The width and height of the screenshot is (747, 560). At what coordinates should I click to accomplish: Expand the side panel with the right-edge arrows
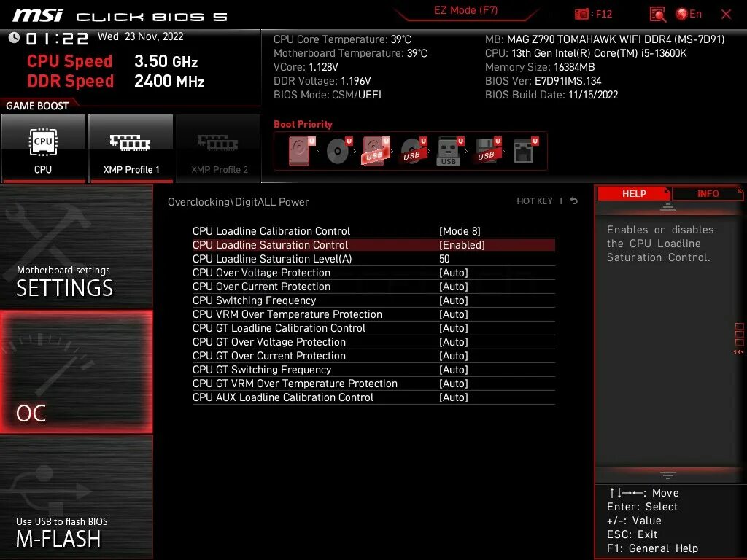point(739,352)
